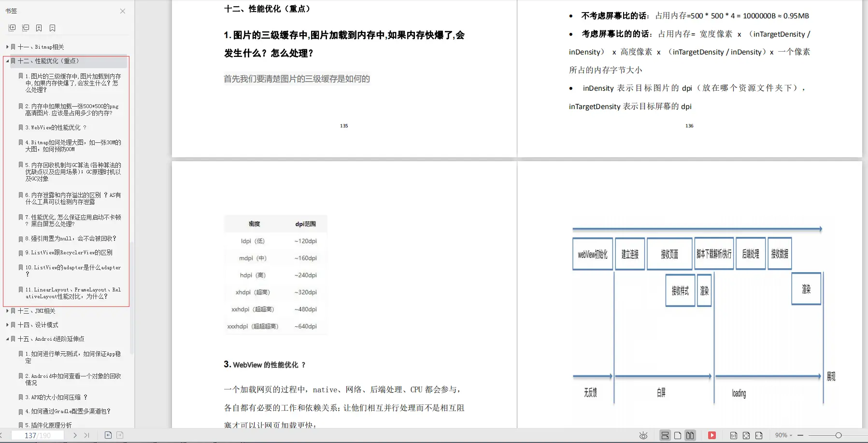Collapse the 十二、性能优化 bookmark section
Image resolution: width=868 pixels, height=443 pixels.
tap(7, 61)
